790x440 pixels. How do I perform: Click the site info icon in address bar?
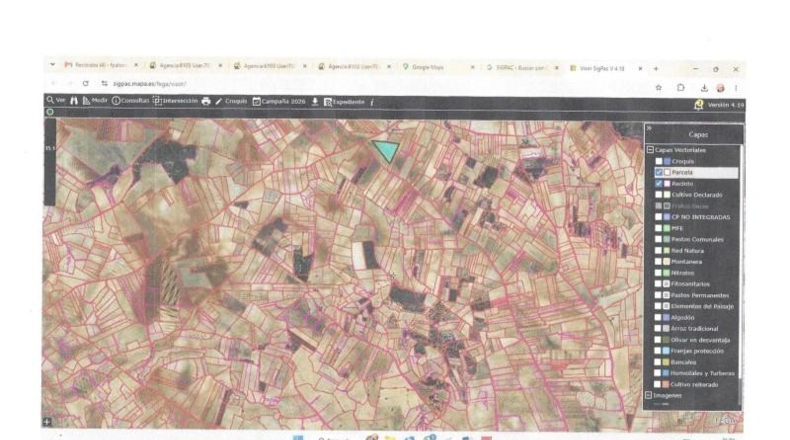104,84
